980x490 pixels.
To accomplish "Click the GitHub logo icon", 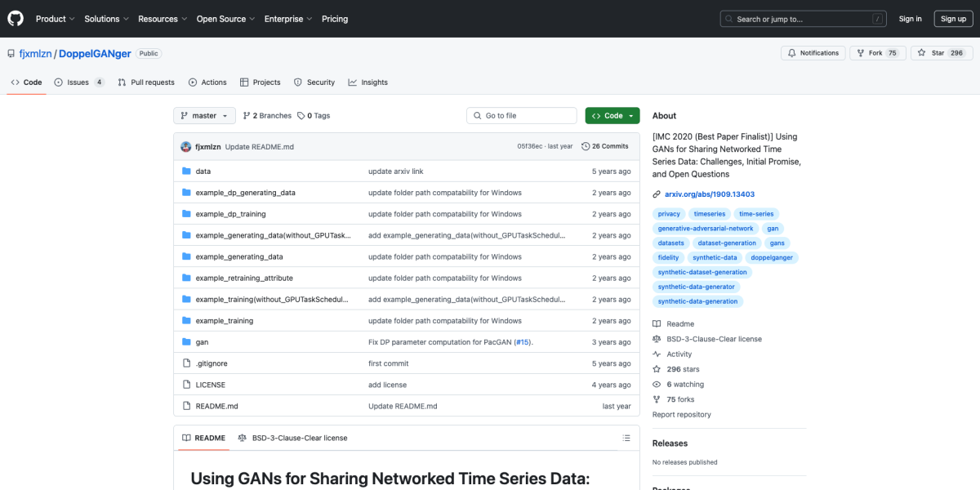I will tap(16, 19).
